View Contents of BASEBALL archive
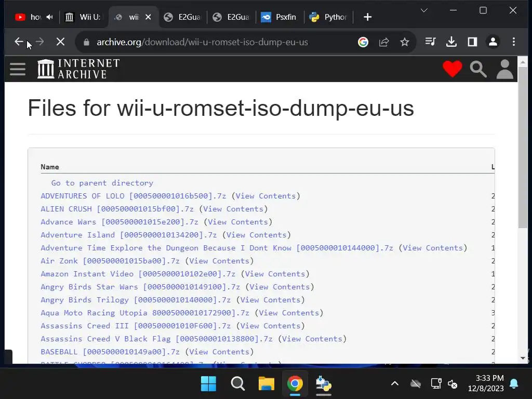Screen dimensions: 532x399 [220, 352]
